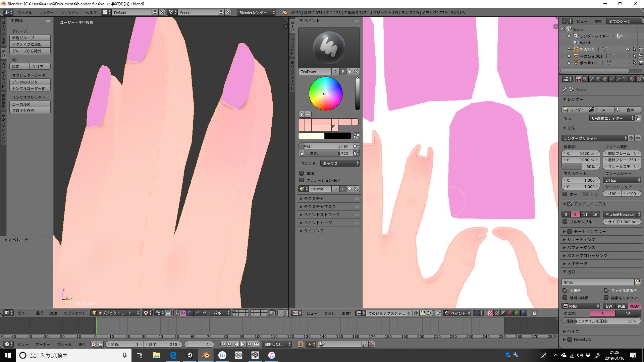Open the ブラシ menu in image editor

[329, 313]
